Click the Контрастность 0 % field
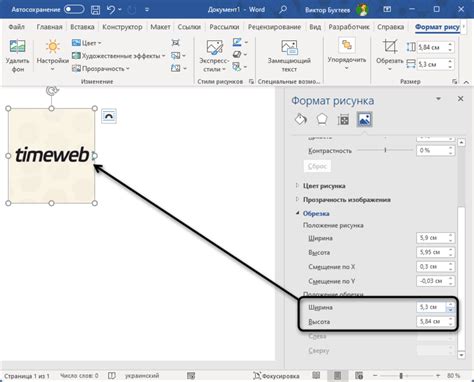The width and height of the screenshot is (474, 382). point(432,150)
